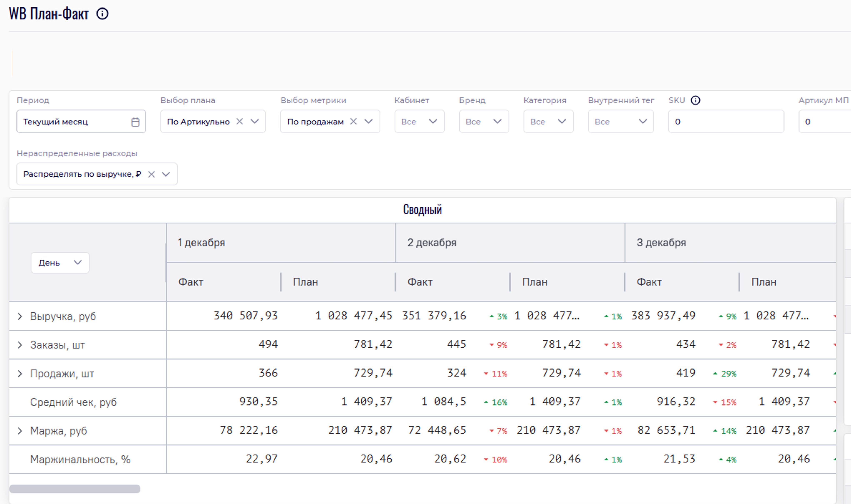Expand the Продажи, шт row
851x504 pixels.
tap(20, 374)
